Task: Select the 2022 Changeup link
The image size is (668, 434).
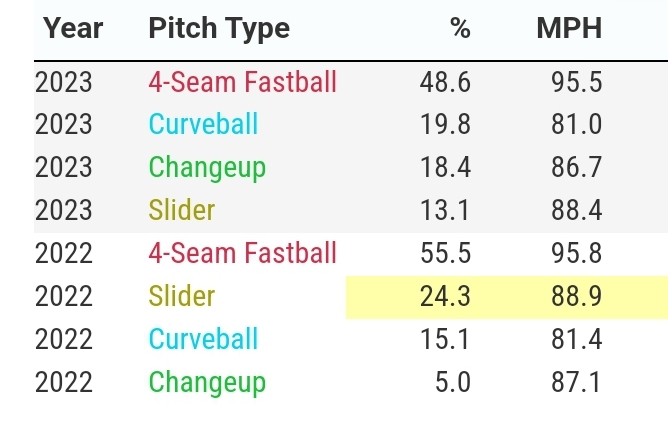Action: pos(207,382)
